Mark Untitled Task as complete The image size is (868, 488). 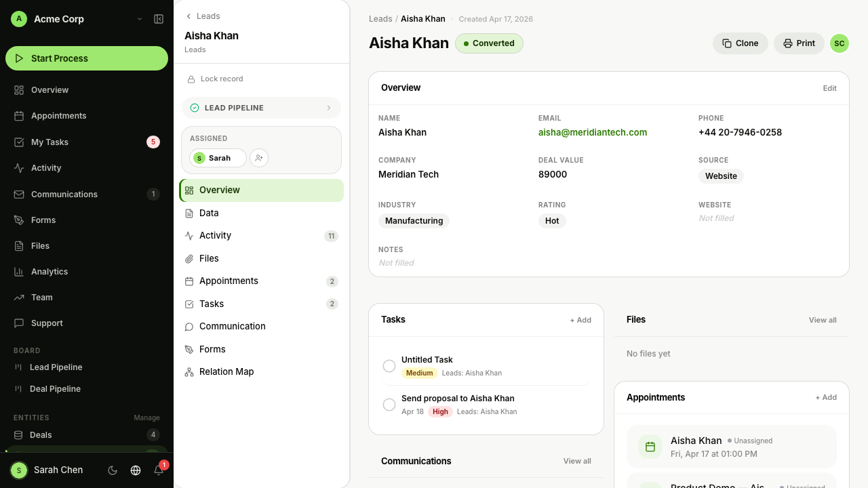pyautogui.click(x=389, y=366)
